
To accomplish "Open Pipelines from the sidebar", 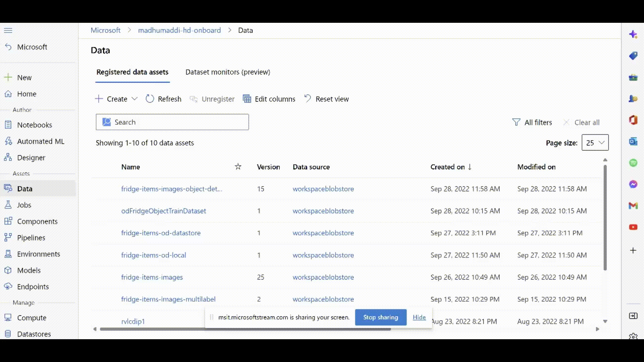I will coord(31,237).
